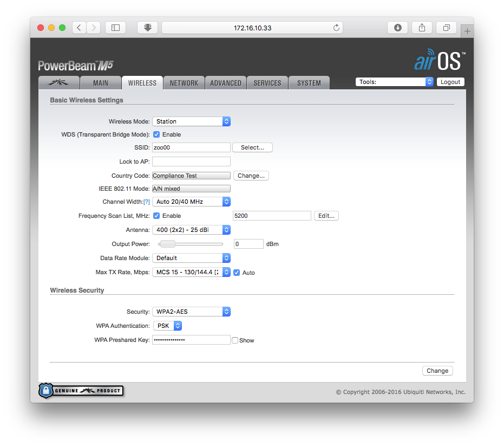
Task: Click the Output Power slider handle
Action: (167, 244)
